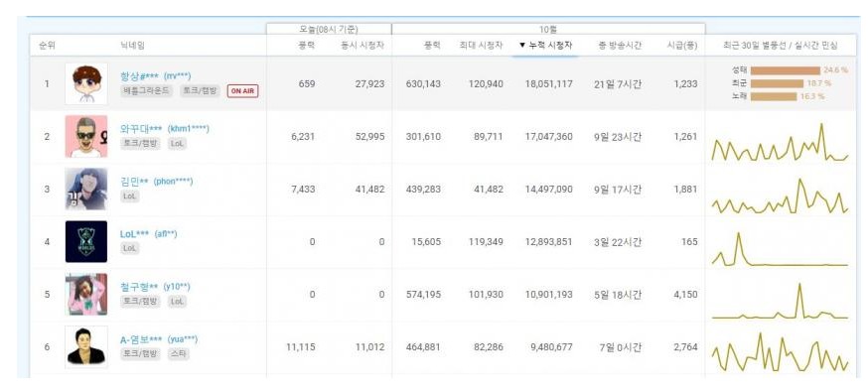
Task: Click cumulative viewers value 10,901,193
Action: pyautogui.click(x=548, y=294)
